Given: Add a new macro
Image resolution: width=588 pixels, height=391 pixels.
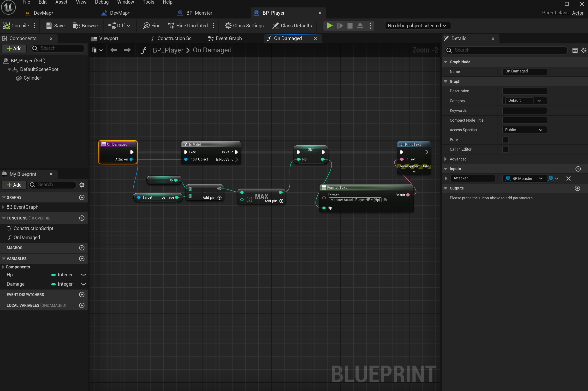Looking at the screenshot, I should [82, 248].
